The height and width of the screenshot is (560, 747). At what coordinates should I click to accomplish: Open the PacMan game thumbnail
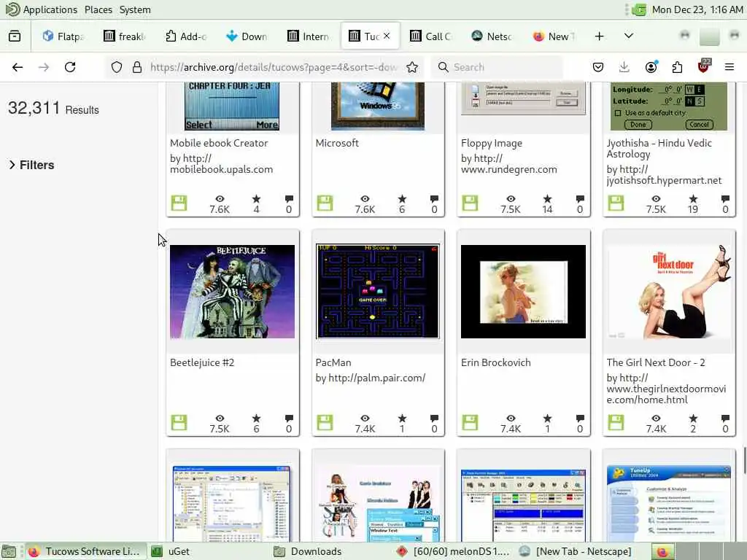pos(378,292)
